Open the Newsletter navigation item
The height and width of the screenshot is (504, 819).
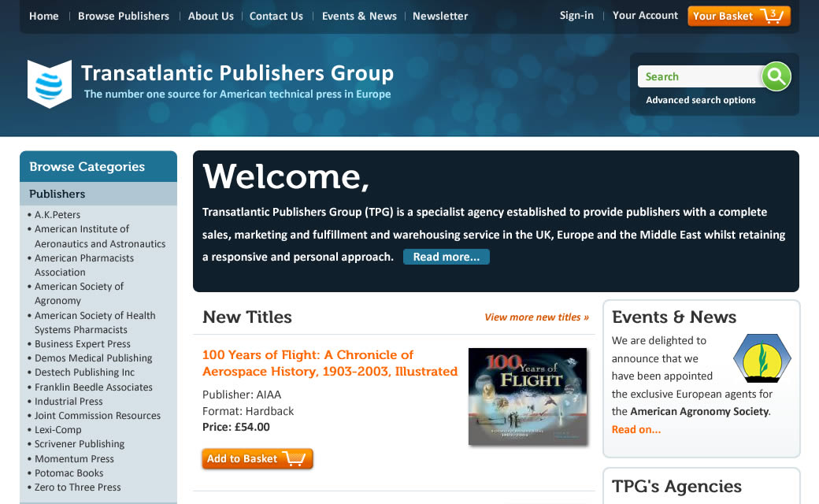[x=440, y=17]
